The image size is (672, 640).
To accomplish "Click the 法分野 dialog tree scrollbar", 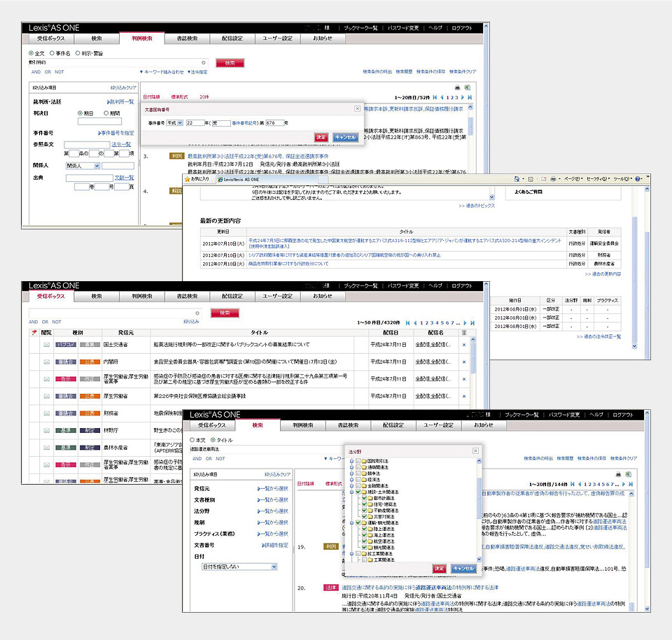I will pos(479,497).
